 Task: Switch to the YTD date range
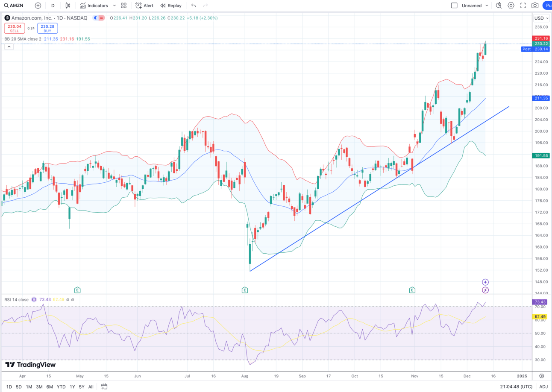pyautogui.click(x=61, y=387)
